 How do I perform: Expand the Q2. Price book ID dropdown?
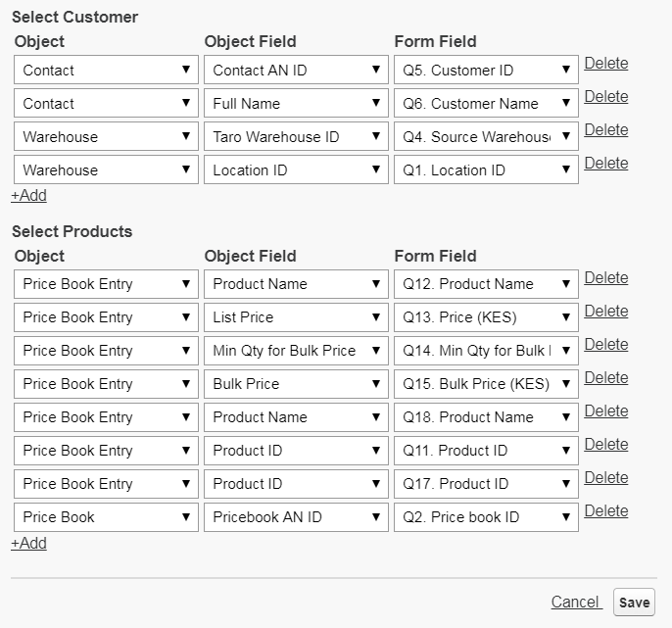[x=486, y=517]
